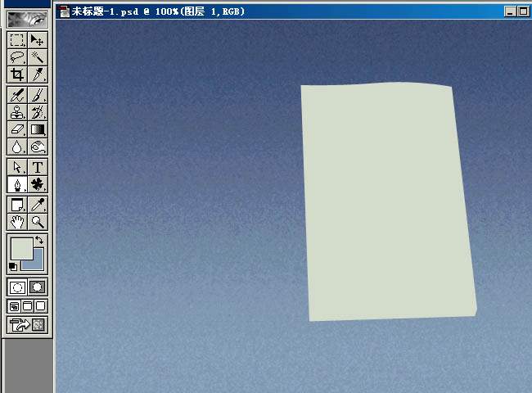The height and width of the screenshot is (393, 532).
Task: Select the Path Component Selection arrow tool
Action: (x=17, y=167)
